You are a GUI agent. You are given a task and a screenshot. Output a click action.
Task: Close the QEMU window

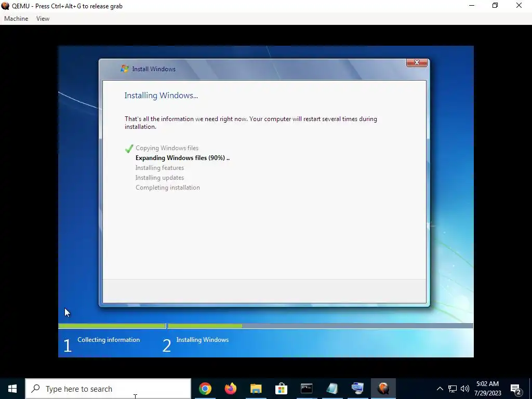tap(519, 5)
